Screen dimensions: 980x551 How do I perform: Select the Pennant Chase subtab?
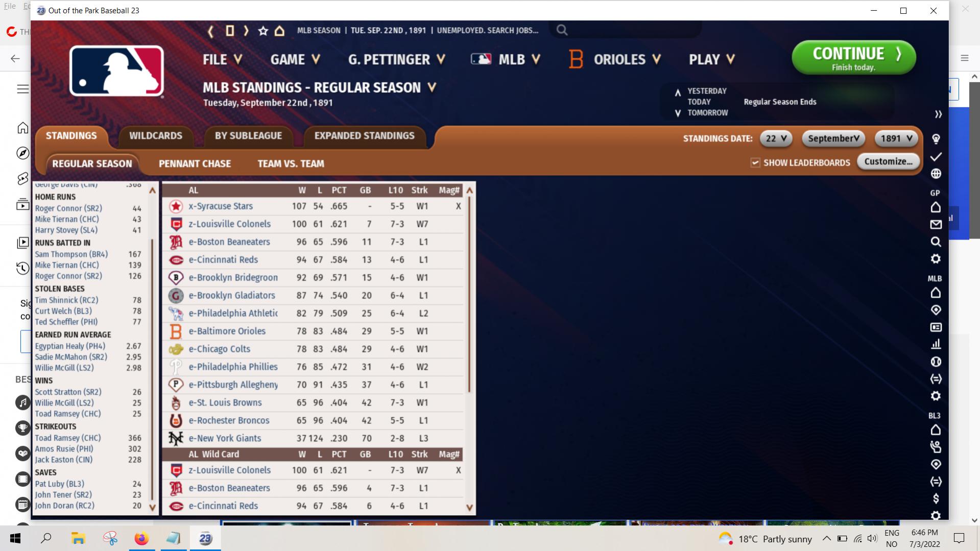click(x=195, y=164)
